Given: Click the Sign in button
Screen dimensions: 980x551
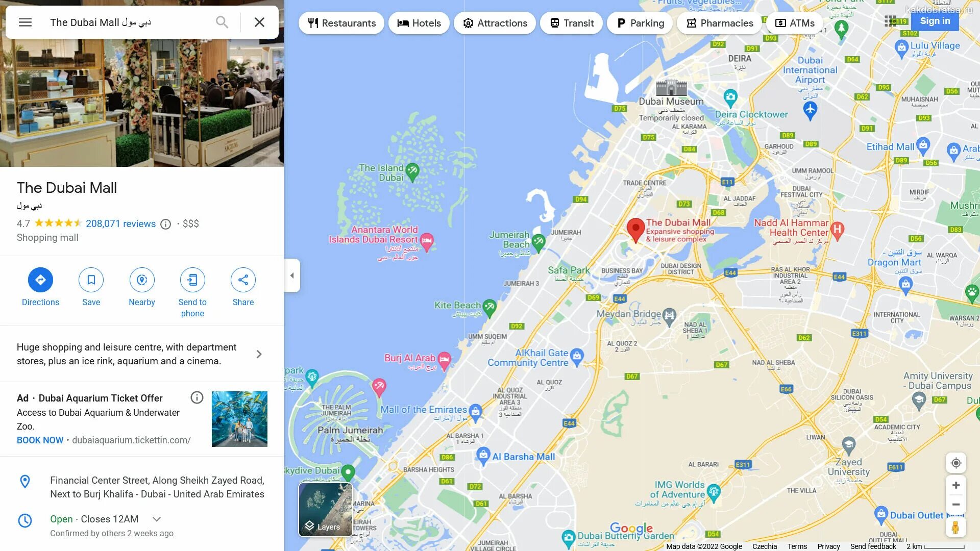Looking at the screenshot, I should tap(935, 21).
